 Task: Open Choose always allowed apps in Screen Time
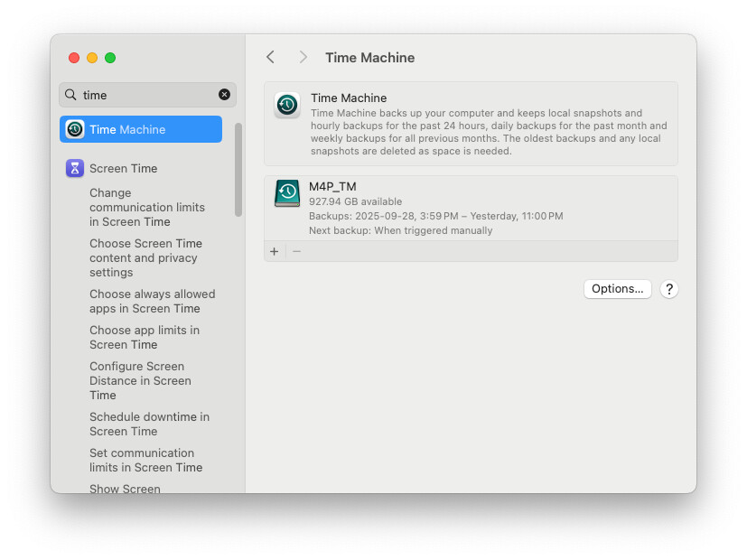click(152, 301)
